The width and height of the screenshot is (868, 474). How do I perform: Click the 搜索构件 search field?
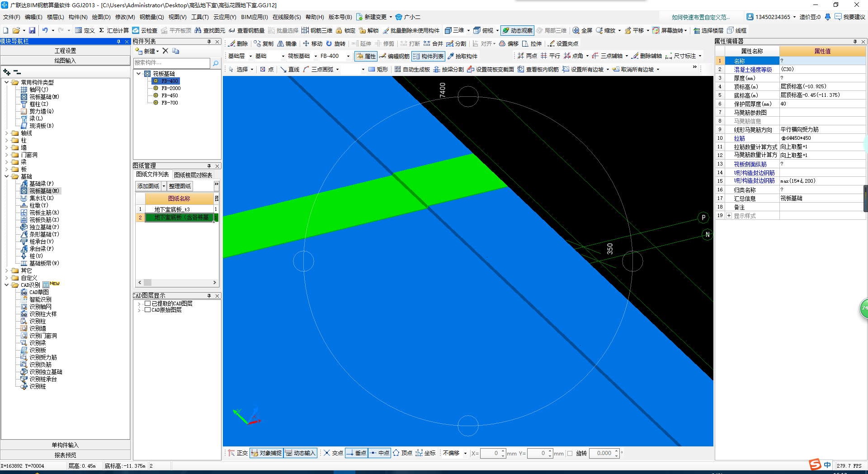[x=172, y=63]
